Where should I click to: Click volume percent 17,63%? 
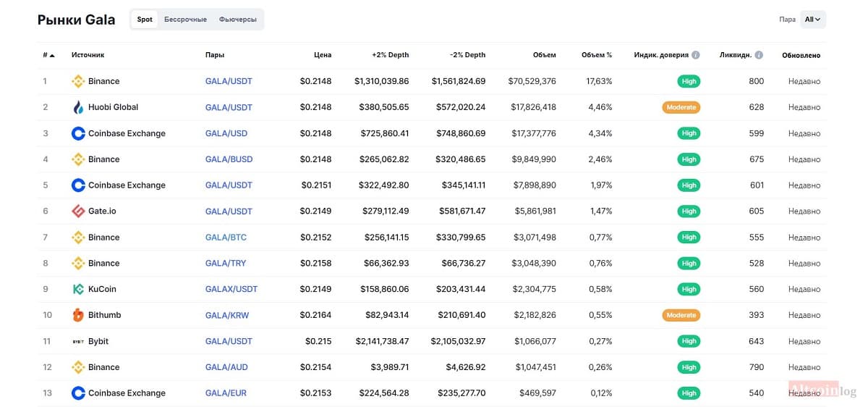[x=599, y=81]
